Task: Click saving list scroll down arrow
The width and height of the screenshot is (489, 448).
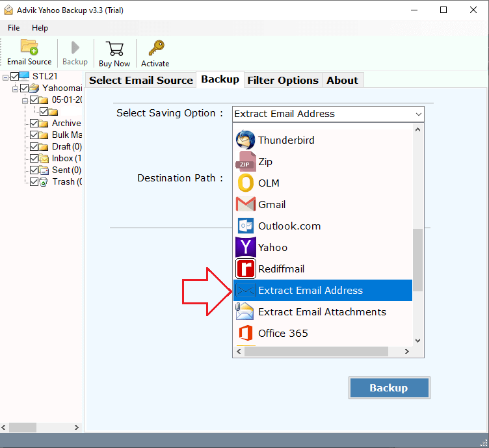Action: (418, 341)
